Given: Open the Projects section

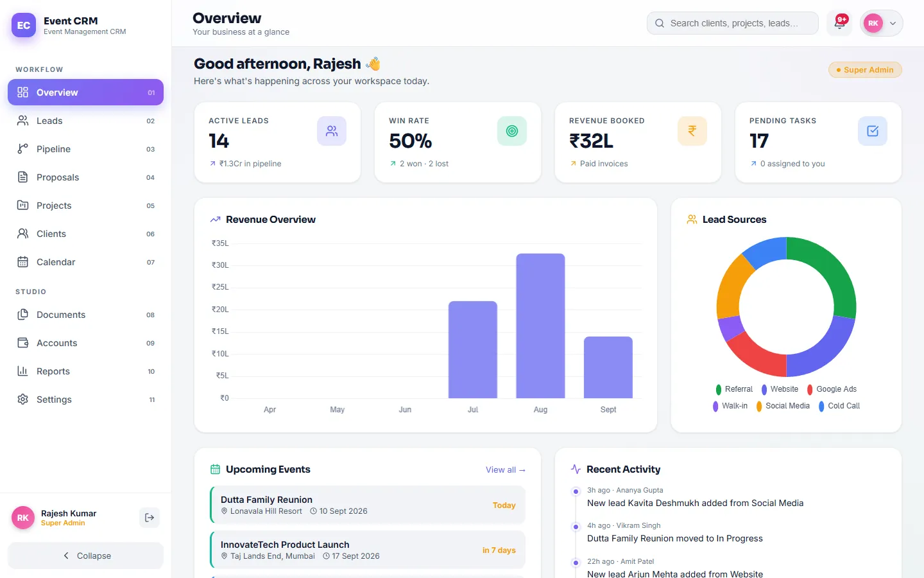Looking at the screenshot, I should click(x=85, y=206).
